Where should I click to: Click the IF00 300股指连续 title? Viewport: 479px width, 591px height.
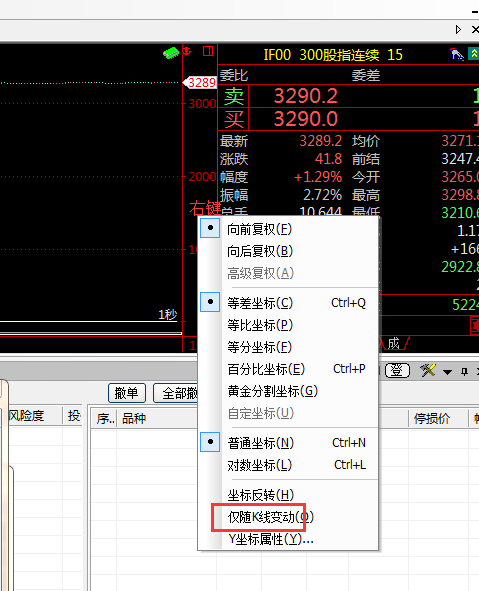[x=321, y=55]
